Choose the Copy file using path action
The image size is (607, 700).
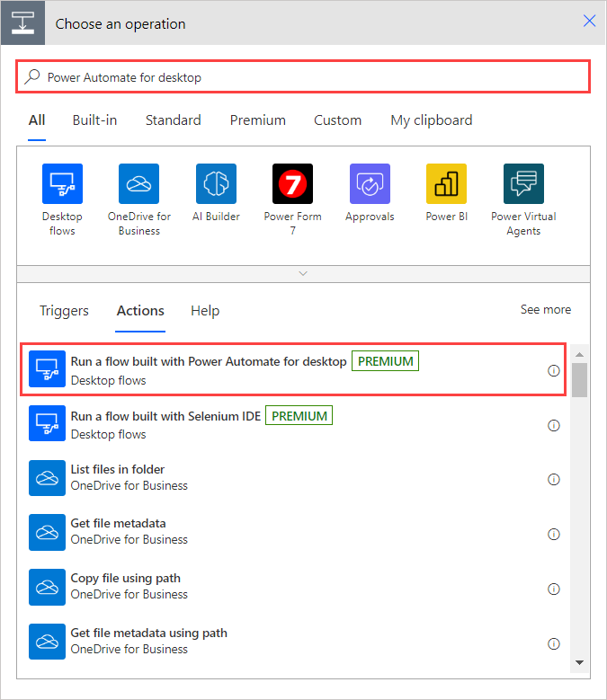tap(293, 587)
